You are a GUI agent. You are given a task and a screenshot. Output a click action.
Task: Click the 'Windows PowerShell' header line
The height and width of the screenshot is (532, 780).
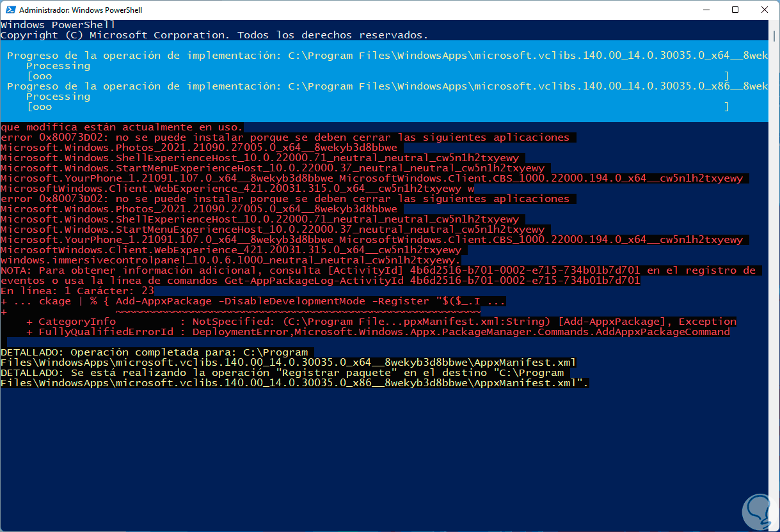[x=58, y=25]
